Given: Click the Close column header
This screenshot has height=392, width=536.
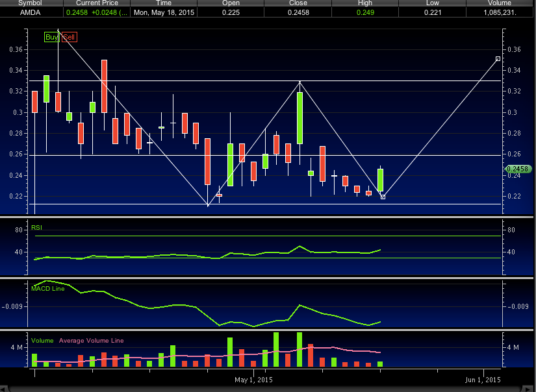Looking at the screenshot, I should 298,3.
